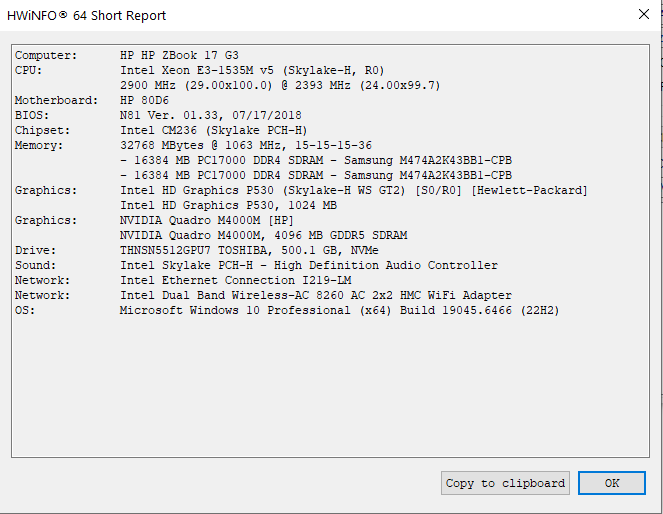Click the Wireless-AC 8260 WiFi Adapter line

pyautogui.click(x=315, y=295)
